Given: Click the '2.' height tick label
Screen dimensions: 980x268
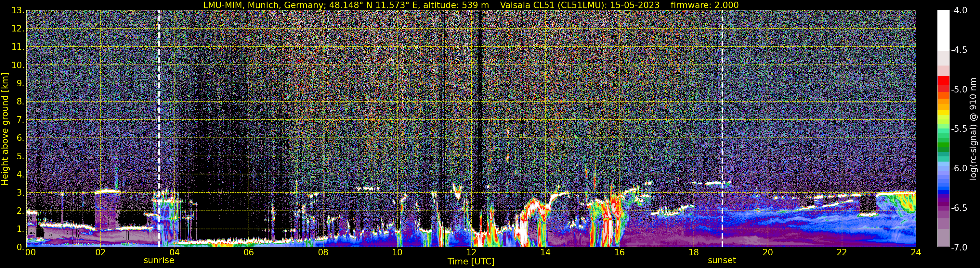Looking at the screenshot, I should coord(20,211).
